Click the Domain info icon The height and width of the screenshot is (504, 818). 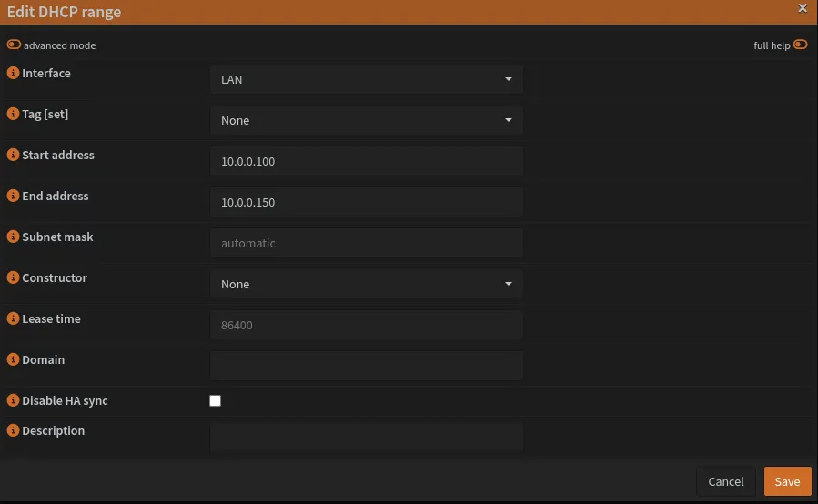pos(13,359)
